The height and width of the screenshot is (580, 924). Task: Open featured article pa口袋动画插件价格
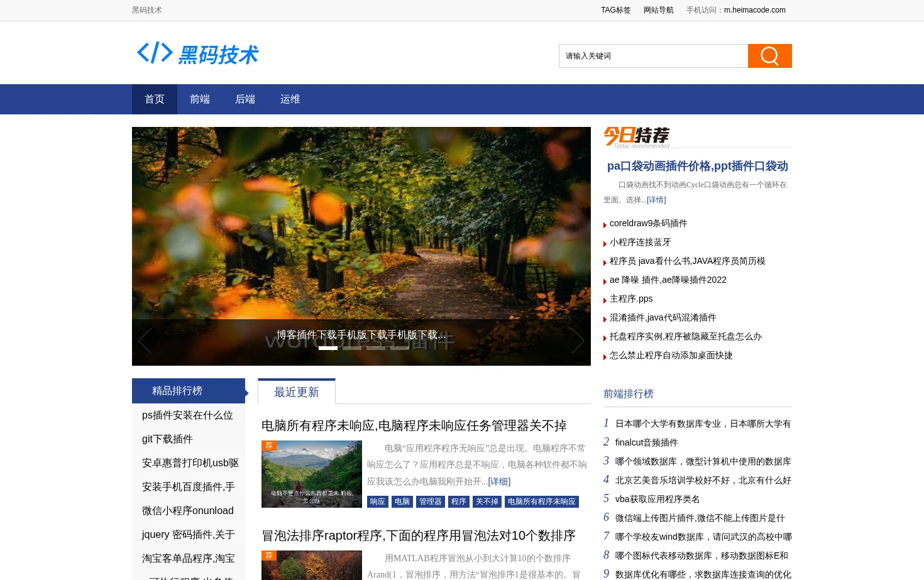tap(698, 166)
